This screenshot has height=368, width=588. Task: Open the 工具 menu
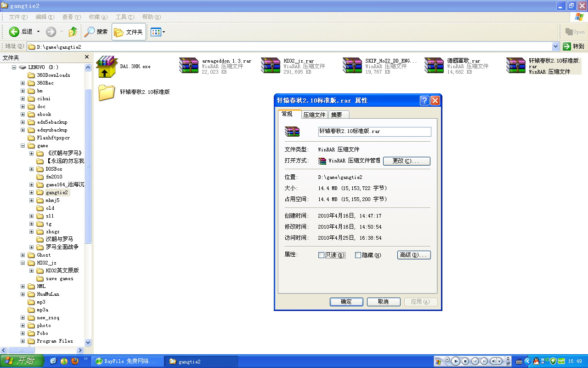click(x=124, y=17)
